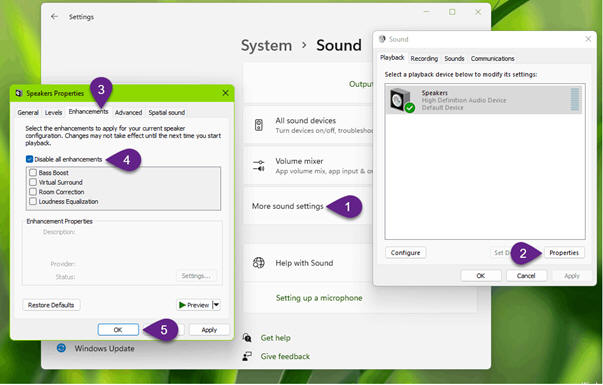Expand More sound settings
The image size is (603, 385).
point(288,206)
